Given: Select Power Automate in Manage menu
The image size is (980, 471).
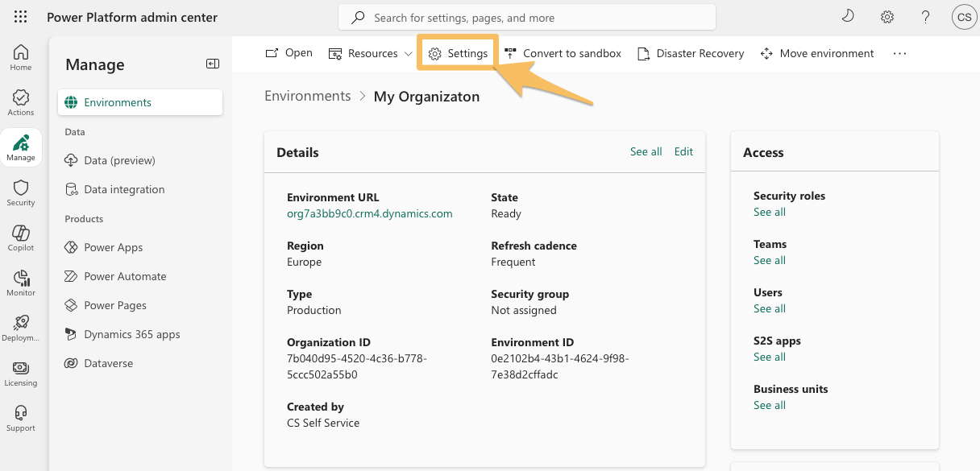Looking at the screenshot, I should (x=125, y=276).
